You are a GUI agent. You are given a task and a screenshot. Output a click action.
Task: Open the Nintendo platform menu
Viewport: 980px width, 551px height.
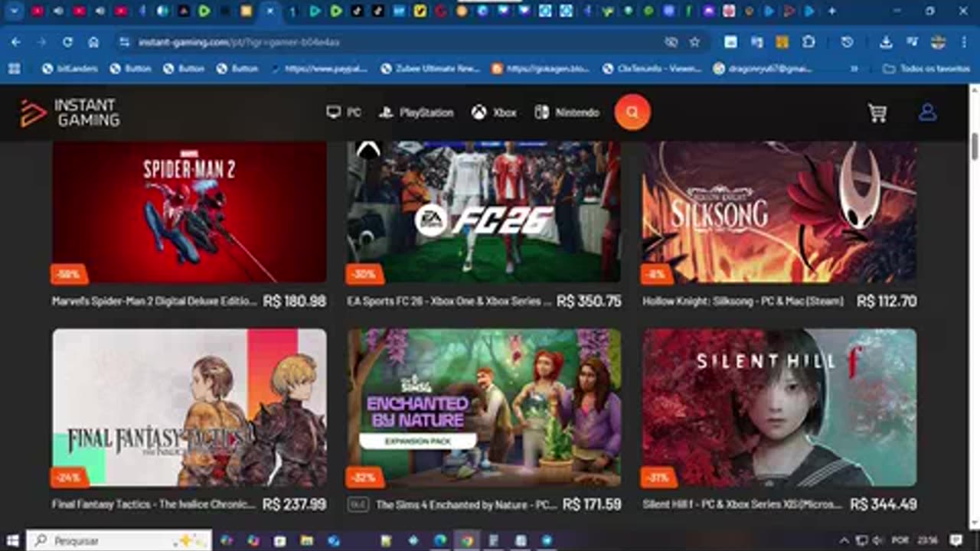[567, 112]
